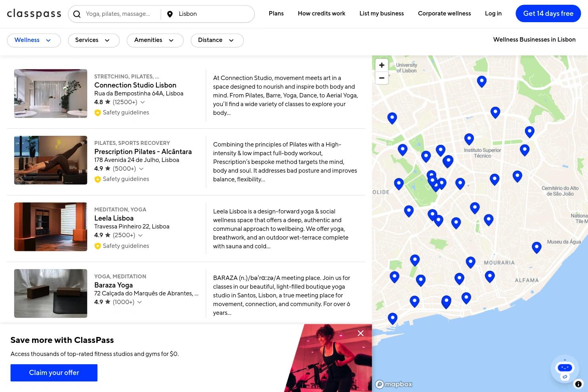Click the ClassPass logo
The image size is (588, 392).
click(x=34, y=14)
